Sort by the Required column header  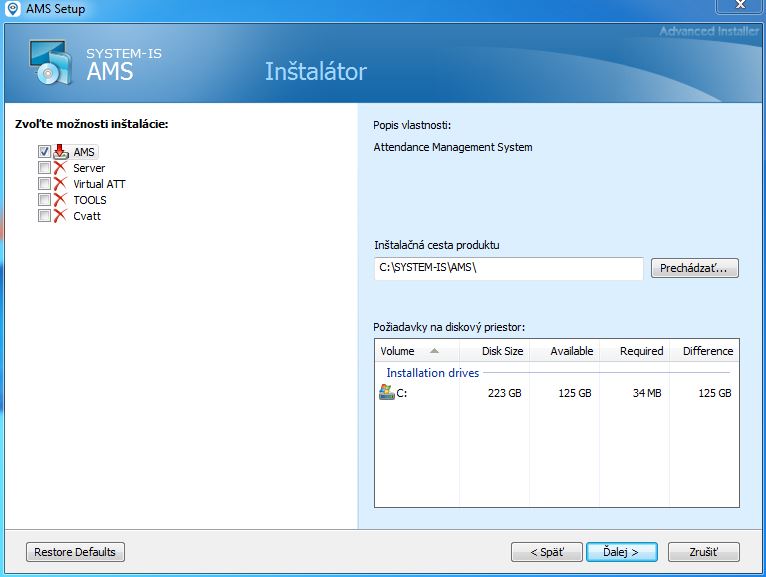(635, 351)
